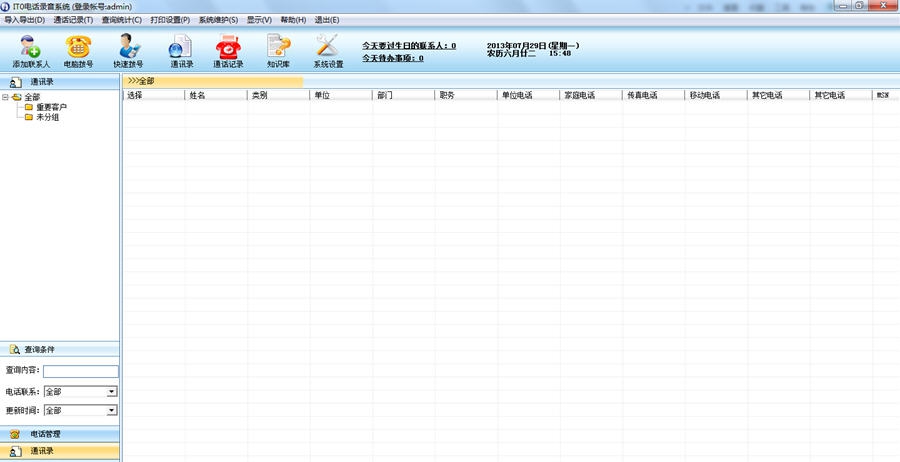Open the 电话联系 dropdown
This screenshot has height=462, width=900.
point(112,392)
